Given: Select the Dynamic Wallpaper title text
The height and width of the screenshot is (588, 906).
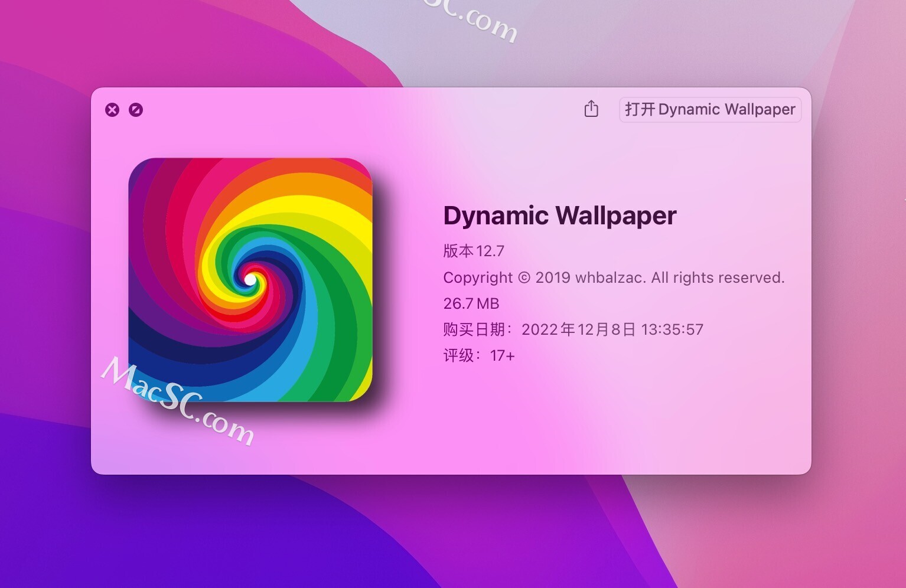Looking at the screenshot, I should tap(560, 216).
